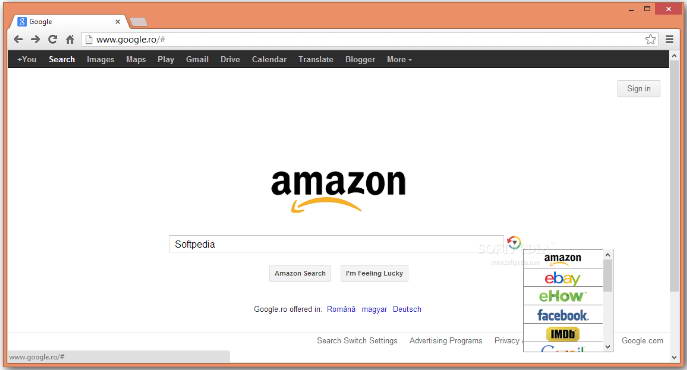Go forward with the browser forward arrow
The image size is (687, 370).
click(x=35, y=39)
